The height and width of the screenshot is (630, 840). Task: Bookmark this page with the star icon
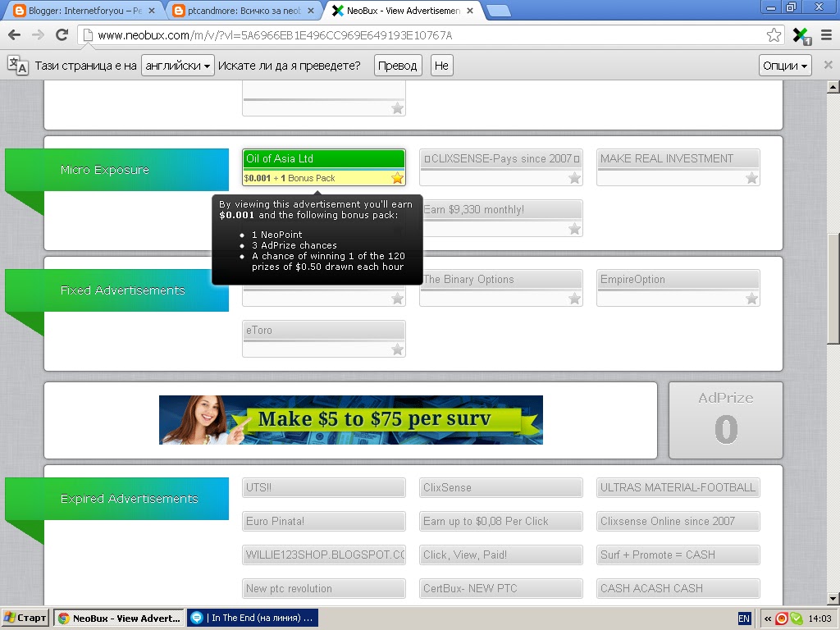[x=774, y=35]
